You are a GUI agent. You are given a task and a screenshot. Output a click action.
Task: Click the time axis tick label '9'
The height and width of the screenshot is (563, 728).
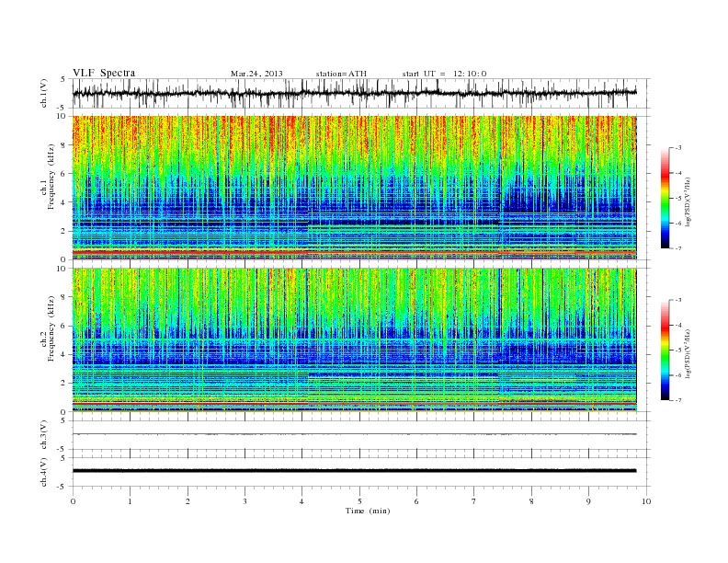pyautogui.click(x=588, y=501)
